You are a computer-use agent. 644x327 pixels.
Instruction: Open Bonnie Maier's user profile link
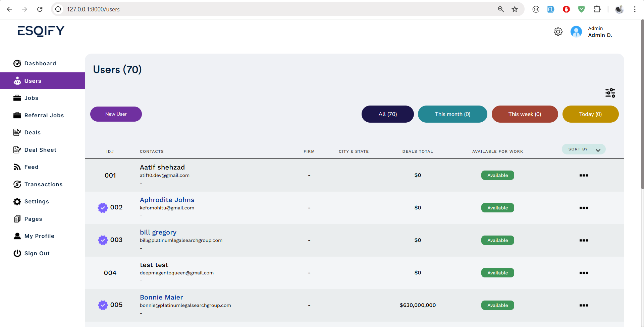point(161,297)
